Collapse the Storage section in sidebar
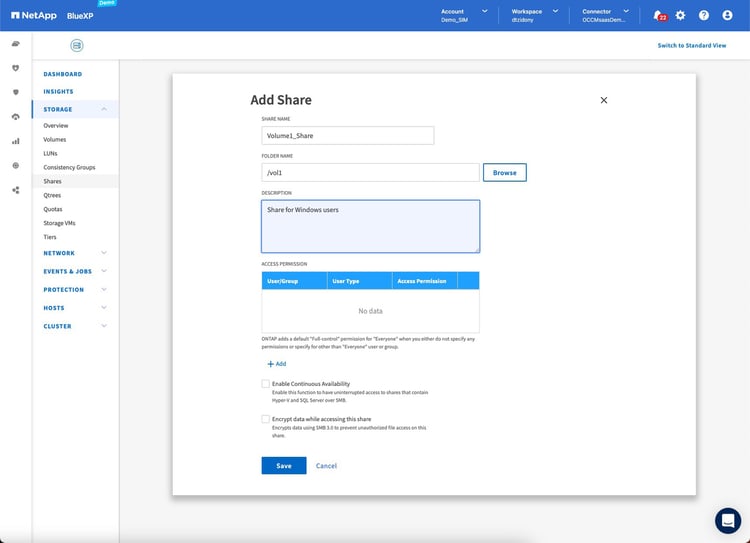Image resolution: width=750 pixels, height=543 pixels. click(104, 109)
